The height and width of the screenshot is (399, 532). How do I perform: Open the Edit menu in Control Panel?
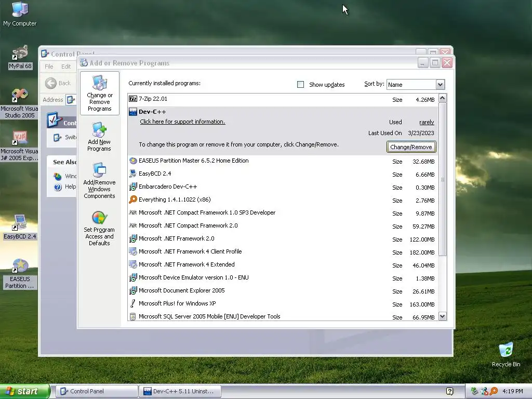coord(66,66)
